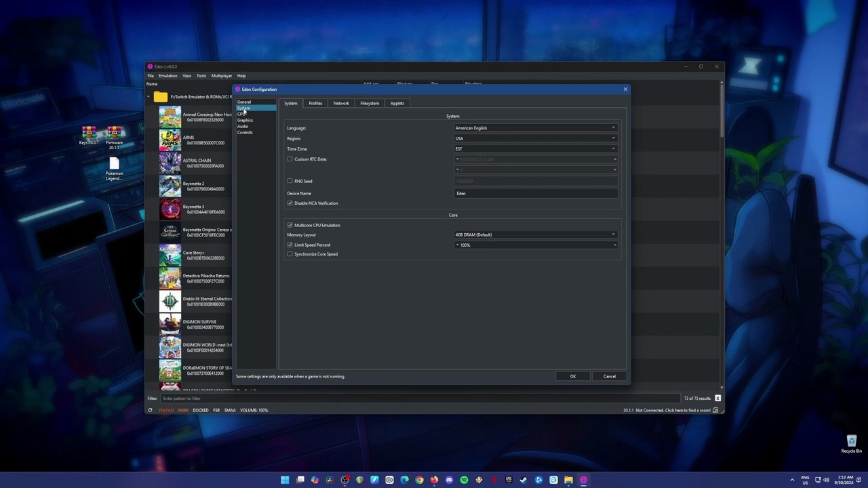This screenshot has width=868, height=488.
Task: Click the ARMS game thumbnail
Action: tap(170, 140)
